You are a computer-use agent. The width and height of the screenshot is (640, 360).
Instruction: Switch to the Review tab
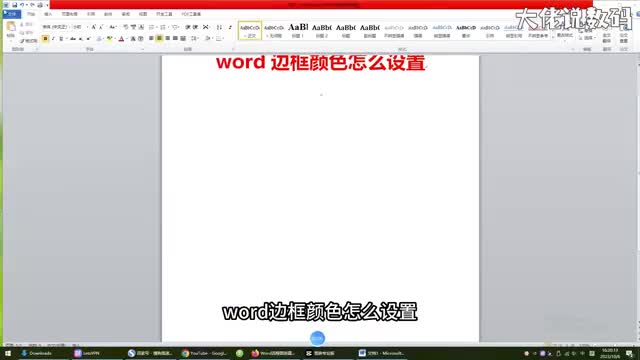tap(126, 14)
